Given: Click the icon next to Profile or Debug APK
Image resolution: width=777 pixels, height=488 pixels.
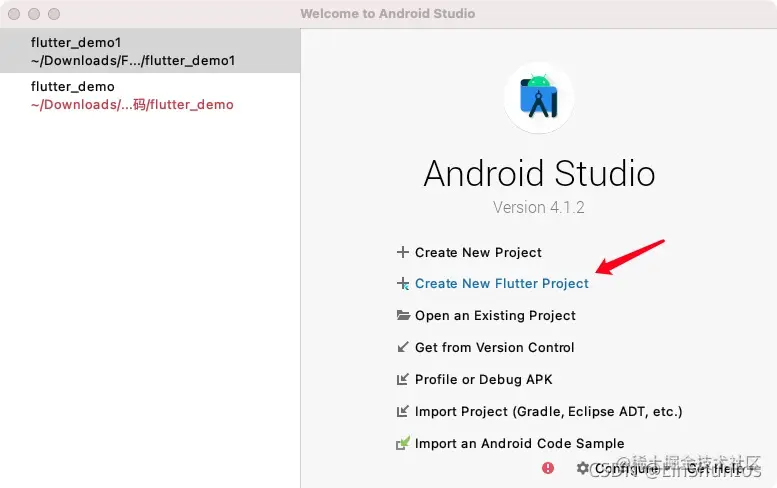Looking at the screenshot, I should coord(403,379).
